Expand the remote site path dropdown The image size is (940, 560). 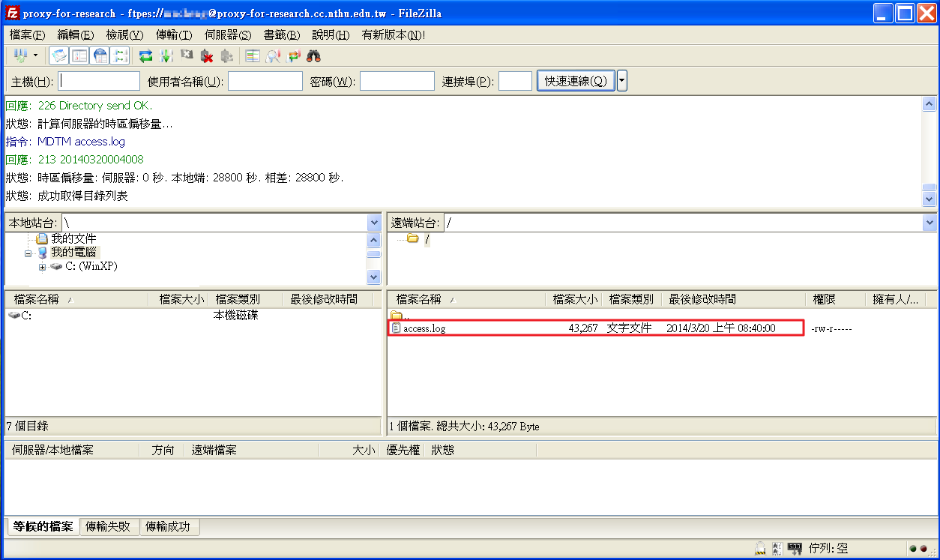coord(930,223)
